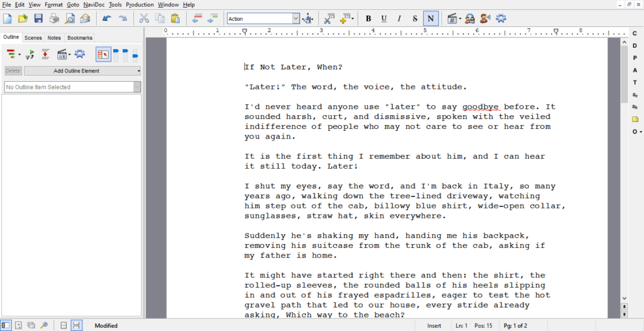644x331 pixels.
Task: Click the C element button in right sidebar
Action: (635, 33)
